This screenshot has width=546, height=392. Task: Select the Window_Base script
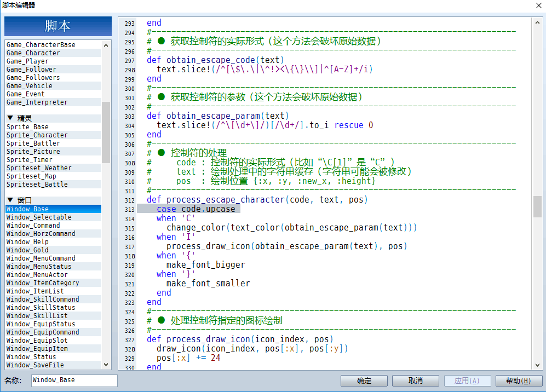click(54, 209)
